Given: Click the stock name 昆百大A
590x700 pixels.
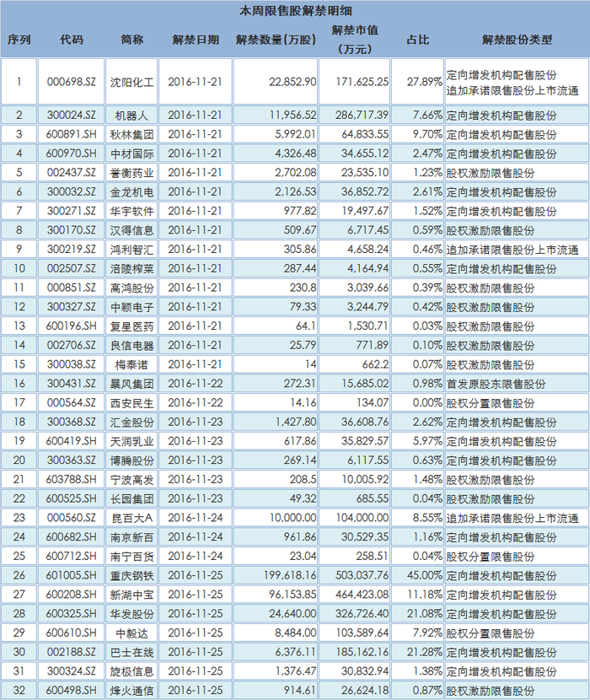Looking at the screenshot, I should [132, 519].
